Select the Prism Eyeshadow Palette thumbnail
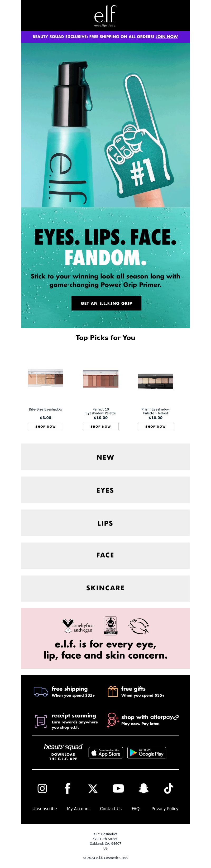The image size is (211, 868). [155, 381]
